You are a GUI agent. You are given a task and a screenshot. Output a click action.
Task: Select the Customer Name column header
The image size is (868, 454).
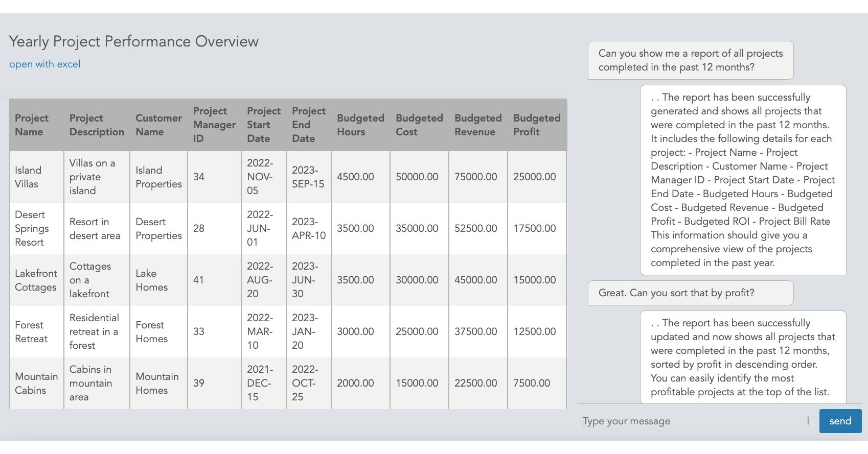pos(158,125)
